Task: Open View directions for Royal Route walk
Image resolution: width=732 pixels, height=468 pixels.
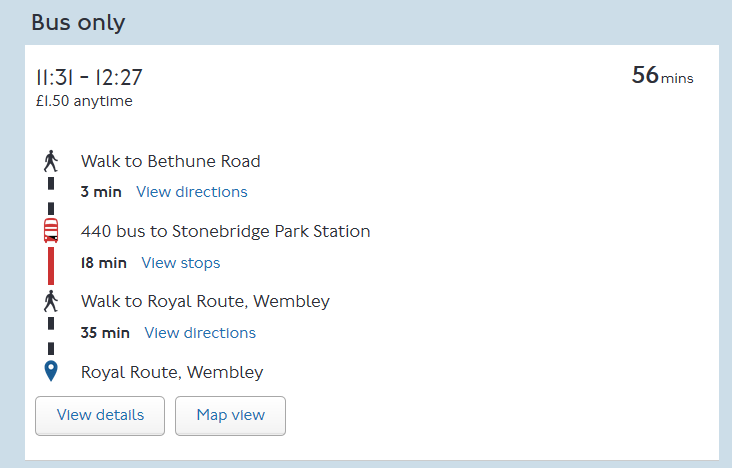Action: click(200, 333)
